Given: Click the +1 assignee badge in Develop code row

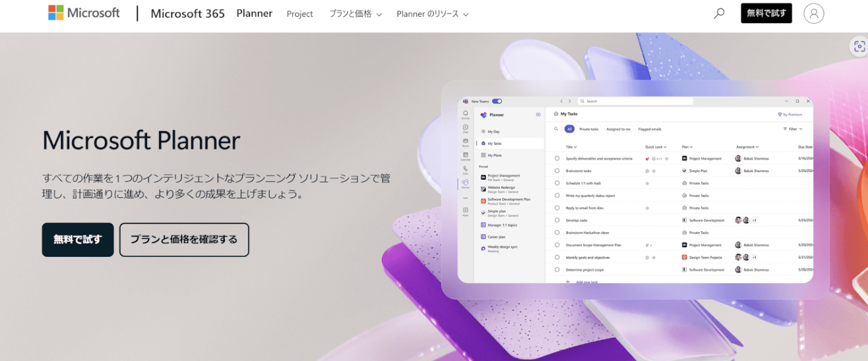Looking at the screenshot, I should [x=755, y=220].
